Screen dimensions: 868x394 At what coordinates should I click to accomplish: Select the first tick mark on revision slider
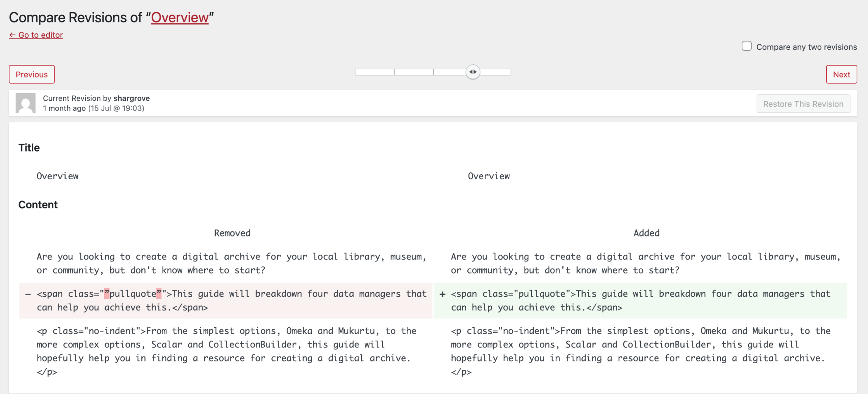point(395,72)
